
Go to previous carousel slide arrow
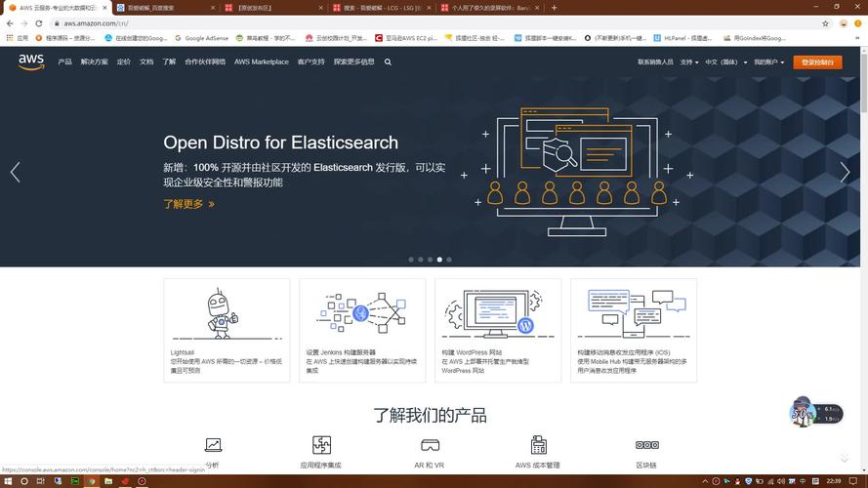16,172
